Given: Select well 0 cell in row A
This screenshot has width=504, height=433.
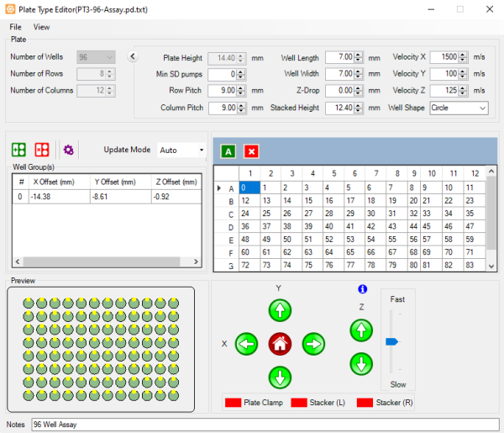Looking at the screenshot, I should tap(249, 187).
